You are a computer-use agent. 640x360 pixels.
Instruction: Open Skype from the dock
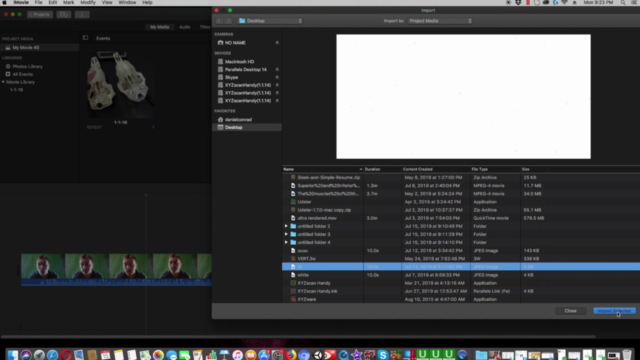(x=382, y=355)
